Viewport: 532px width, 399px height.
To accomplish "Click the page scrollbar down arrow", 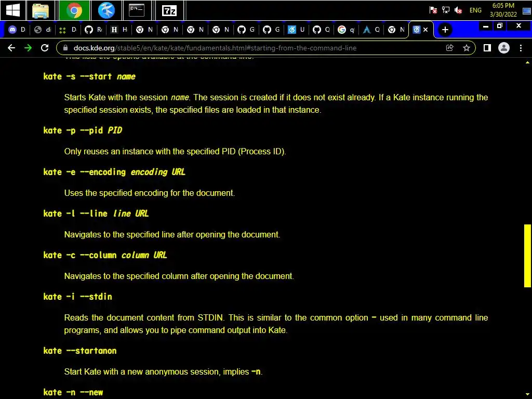I will pos(528,395).
